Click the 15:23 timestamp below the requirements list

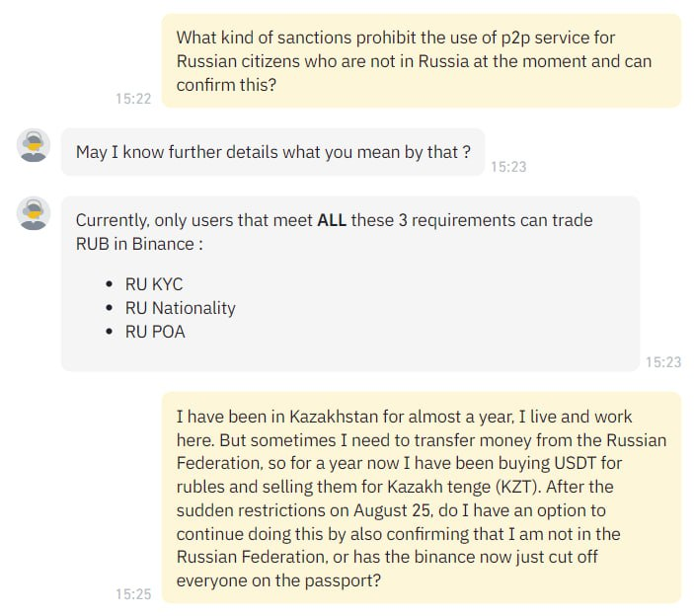coord(663,362)
